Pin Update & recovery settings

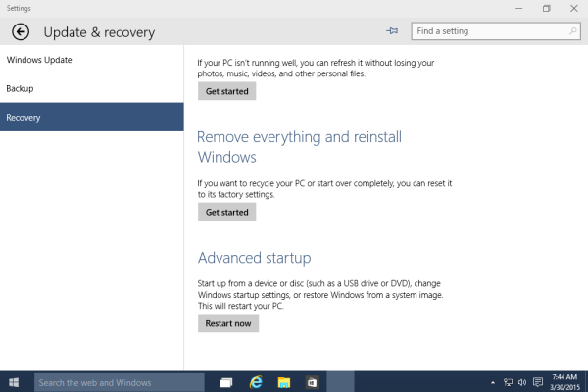(x=392, y=31)
